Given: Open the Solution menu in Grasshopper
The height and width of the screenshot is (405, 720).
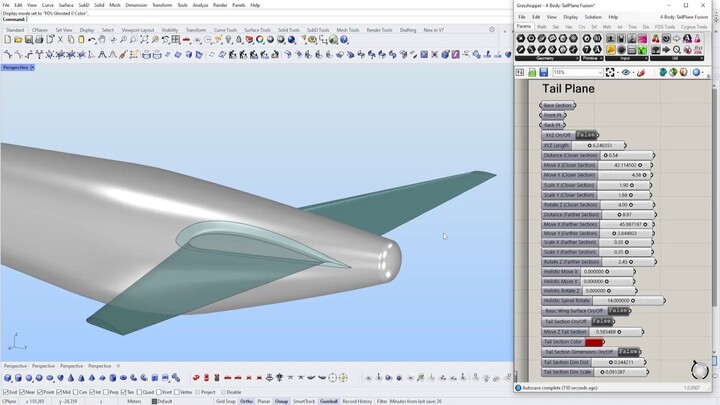Looking at the screenshot, I should point(593,17).
